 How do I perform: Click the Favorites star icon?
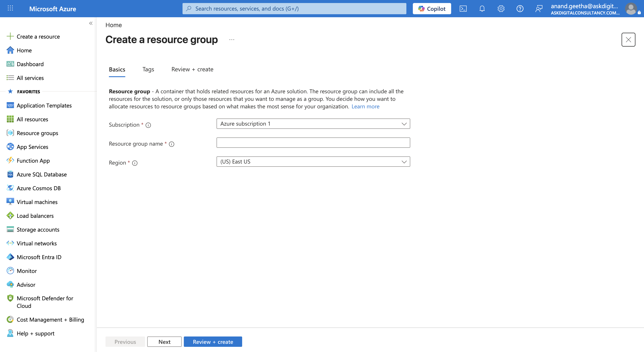[x=10, y=91]
